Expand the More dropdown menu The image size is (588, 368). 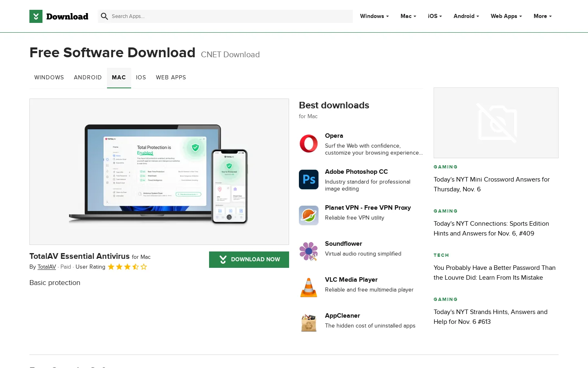coord(543,16)
